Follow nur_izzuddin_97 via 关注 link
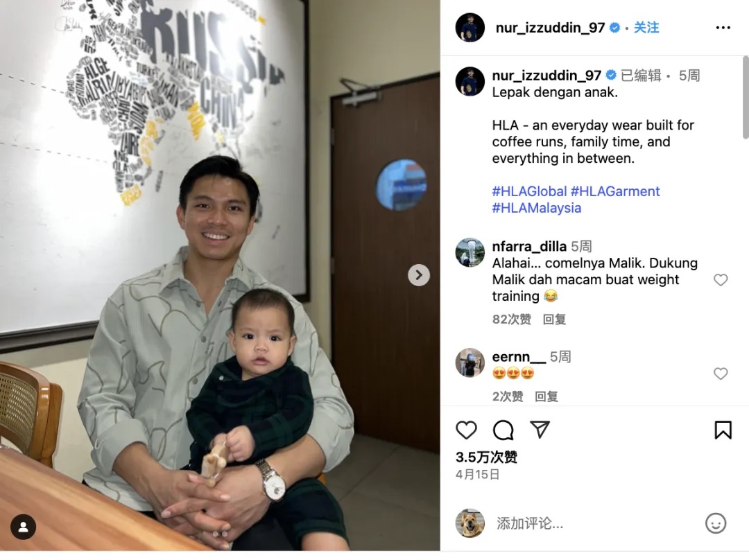Screen dimensions: 749x560 646,28
